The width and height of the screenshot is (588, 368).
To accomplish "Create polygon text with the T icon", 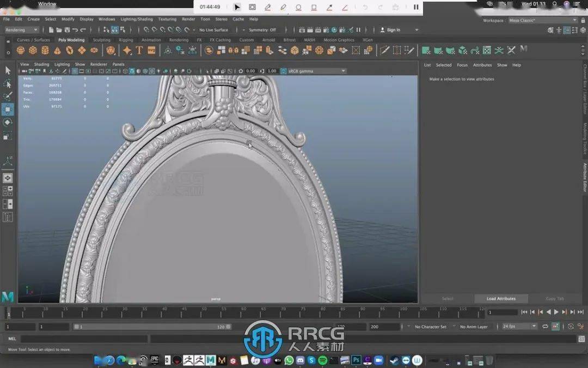I will (139, 50).
